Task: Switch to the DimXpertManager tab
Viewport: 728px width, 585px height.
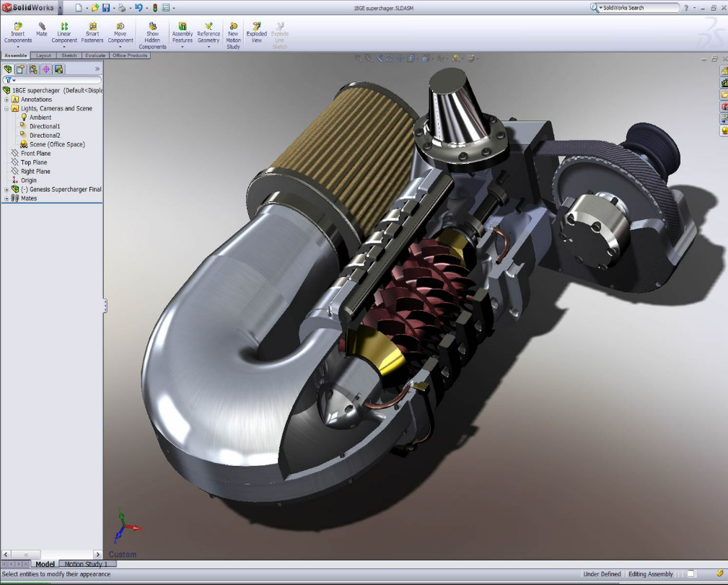Action: [x=46, y=69]
